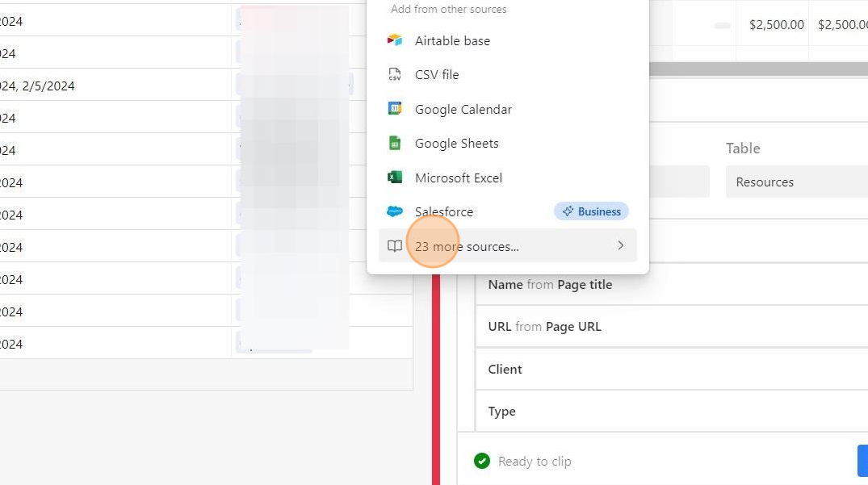
Task: Click the cell showing 24, 2/5/2024
Action: [x=115, y=86]
